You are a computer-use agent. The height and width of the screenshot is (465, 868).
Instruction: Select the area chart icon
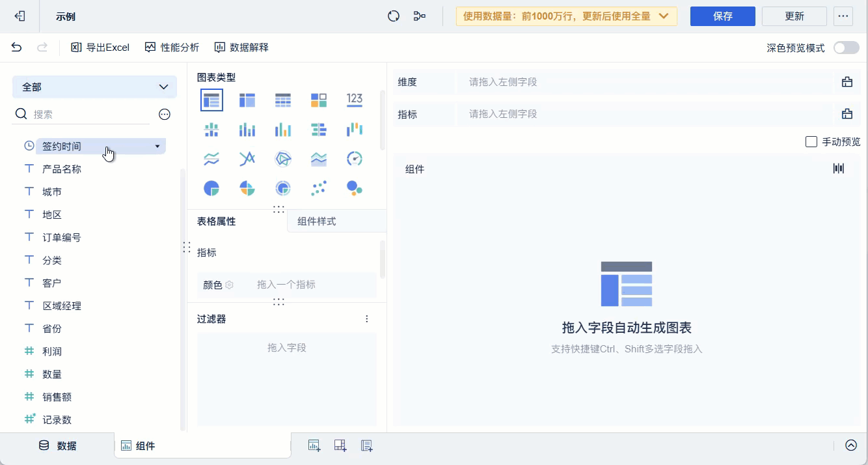(x=319, y=158)
